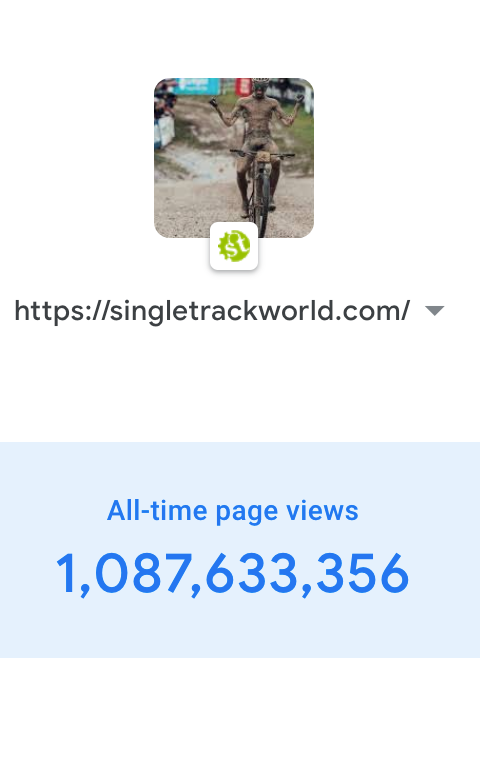Click the light blue page views card
Image resolution: width=480 pixels, height=768 pixels.
(x=240, y=550)
